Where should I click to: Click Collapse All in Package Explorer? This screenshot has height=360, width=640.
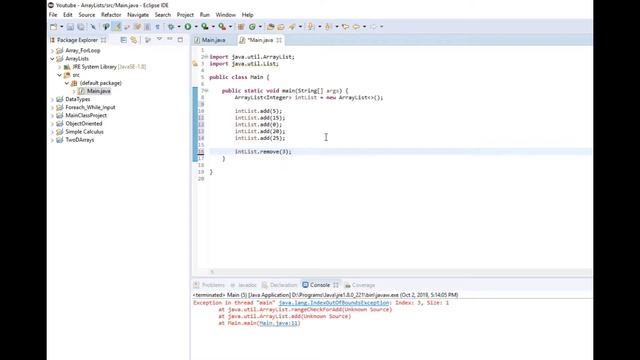[123, 40]
